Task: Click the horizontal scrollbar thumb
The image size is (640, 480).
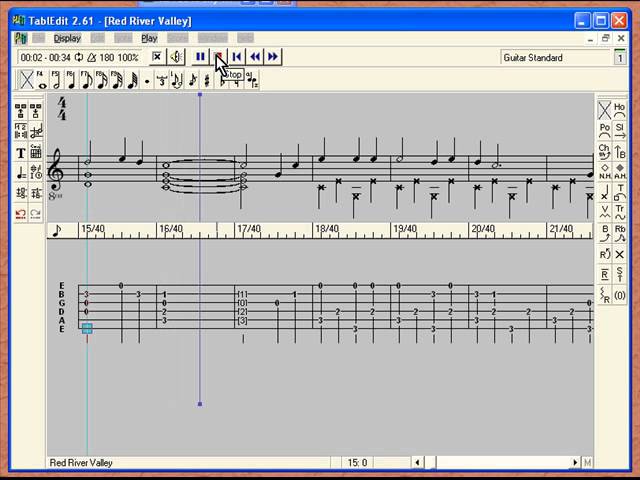Action: click(x=430, y=462)
